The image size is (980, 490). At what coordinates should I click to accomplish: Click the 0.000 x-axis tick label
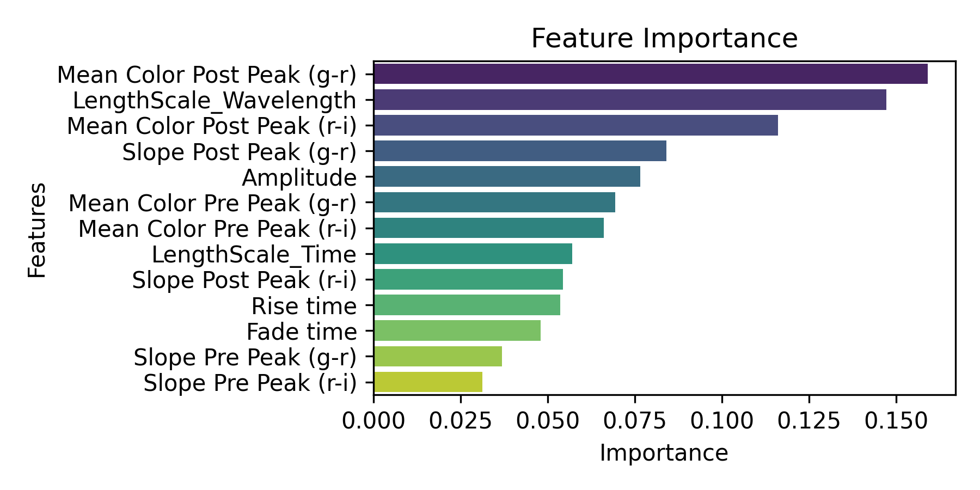pos(373,421)
